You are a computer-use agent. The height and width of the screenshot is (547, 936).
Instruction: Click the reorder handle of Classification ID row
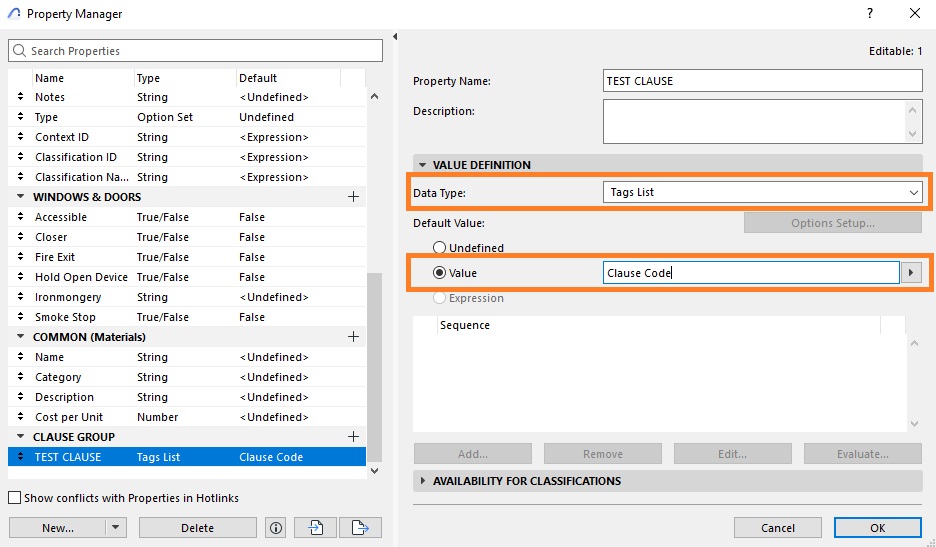point(20,157)
